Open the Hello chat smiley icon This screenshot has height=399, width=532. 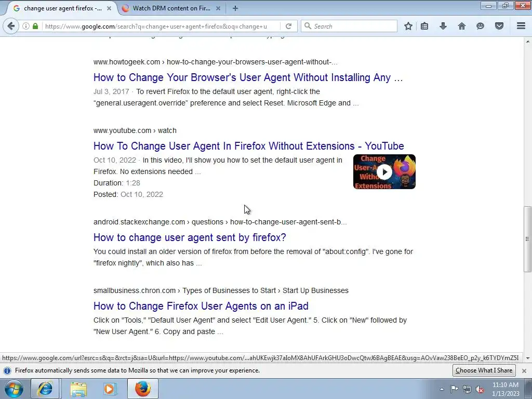[x=480, y=26]
